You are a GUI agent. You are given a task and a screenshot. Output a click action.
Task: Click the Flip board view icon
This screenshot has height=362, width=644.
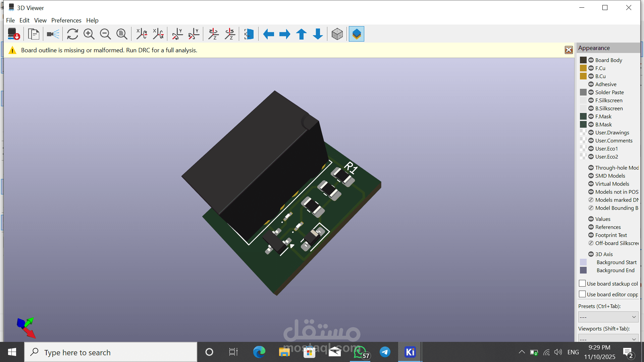249,34
